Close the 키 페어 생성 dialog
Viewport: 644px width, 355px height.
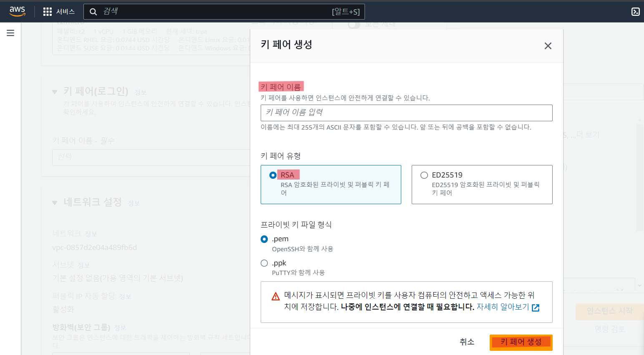[x=548, y=46]
